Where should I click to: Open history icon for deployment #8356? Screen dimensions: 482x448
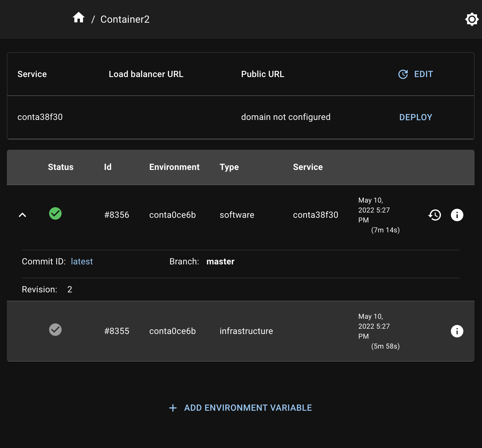point(434,215)
